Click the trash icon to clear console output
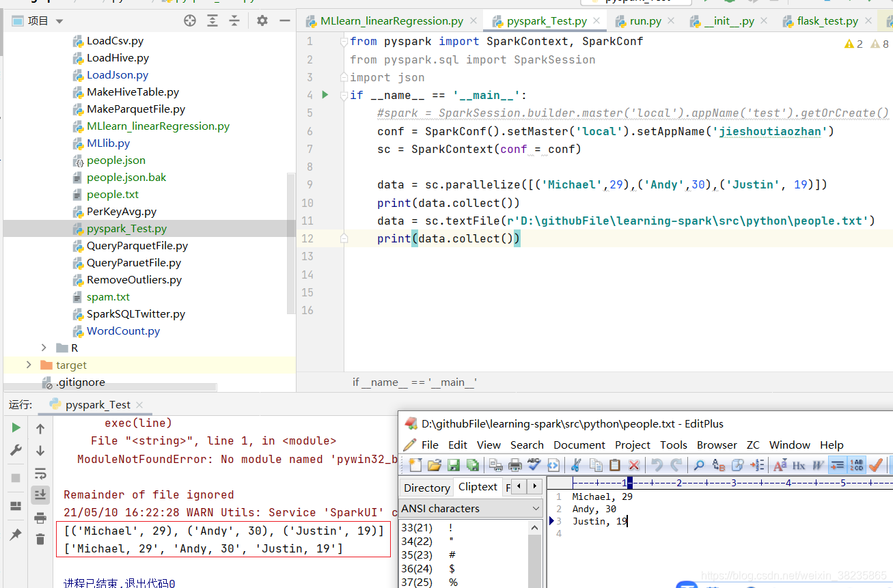 (x=40, y=540)
